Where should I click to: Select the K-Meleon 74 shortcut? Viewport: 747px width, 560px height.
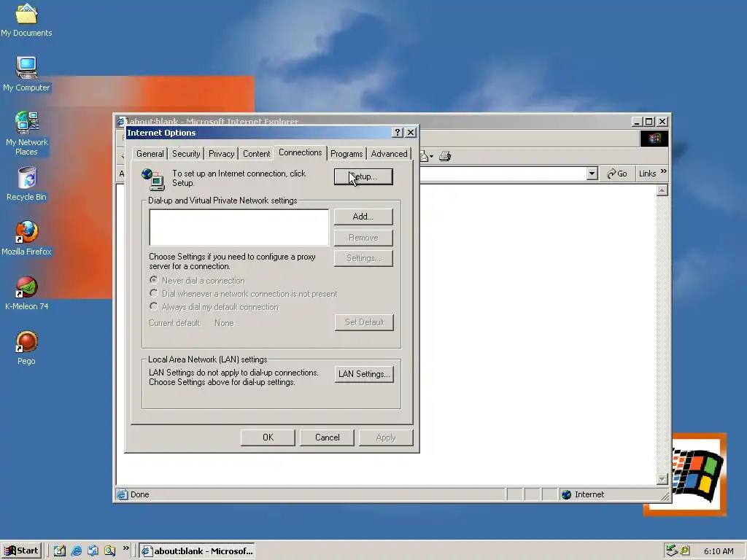[26, 293]
